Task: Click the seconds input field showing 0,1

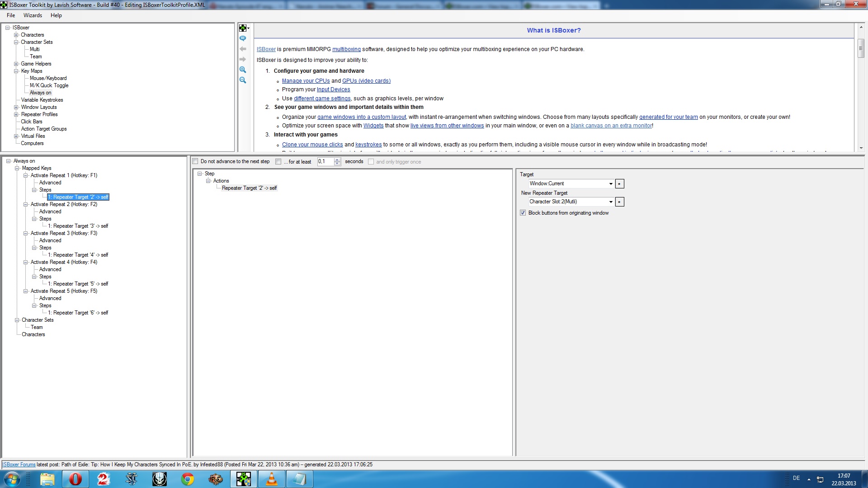Action: (x=325, y=162)
